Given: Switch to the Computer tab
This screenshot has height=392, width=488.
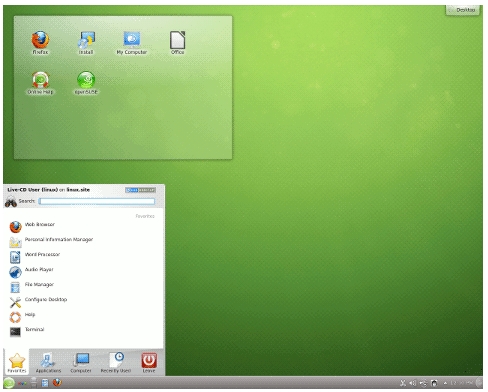Looking at the screenshot, I should (x=81, y=363).
